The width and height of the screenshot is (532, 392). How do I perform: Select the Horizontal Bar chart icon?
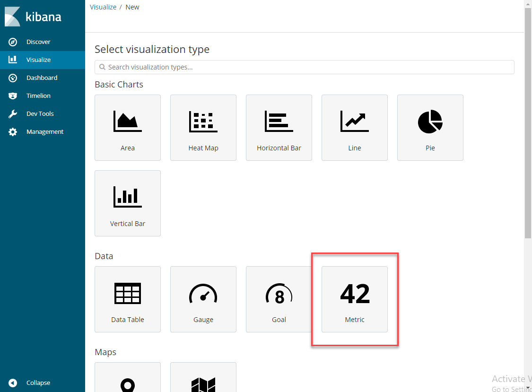(279, 121)
